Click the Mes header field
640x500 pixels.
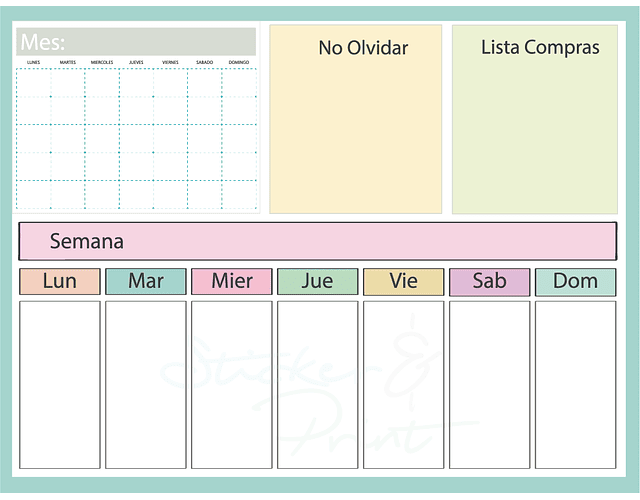pyautogui.click(x=137, y=42)
